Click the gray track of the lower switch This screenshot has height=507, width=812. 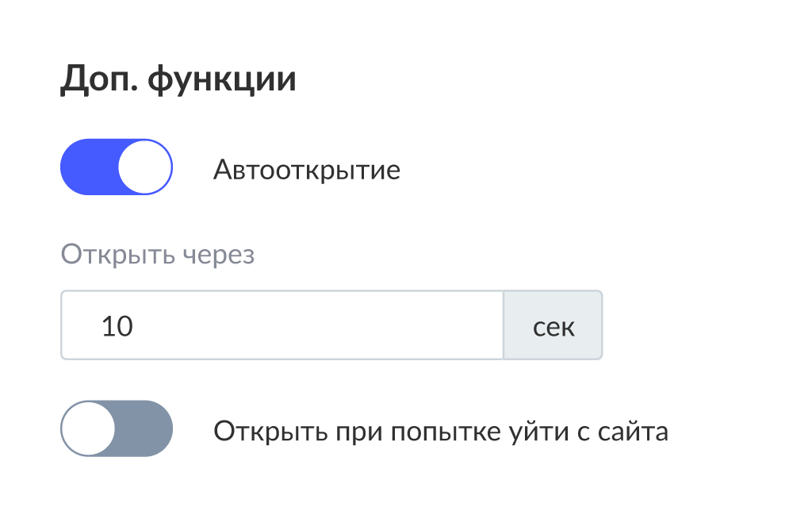(x=147, y=429)
